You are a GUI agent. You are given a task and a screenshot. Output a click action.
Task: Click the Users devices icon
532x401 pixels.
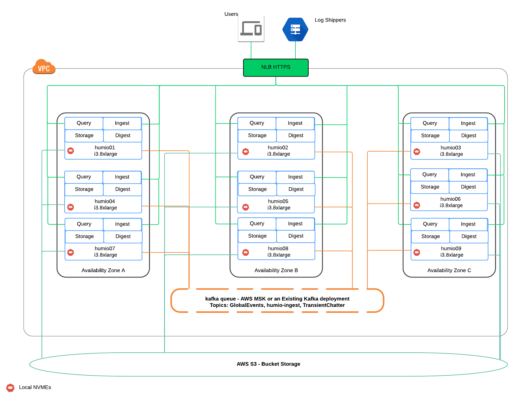[251, 29]
